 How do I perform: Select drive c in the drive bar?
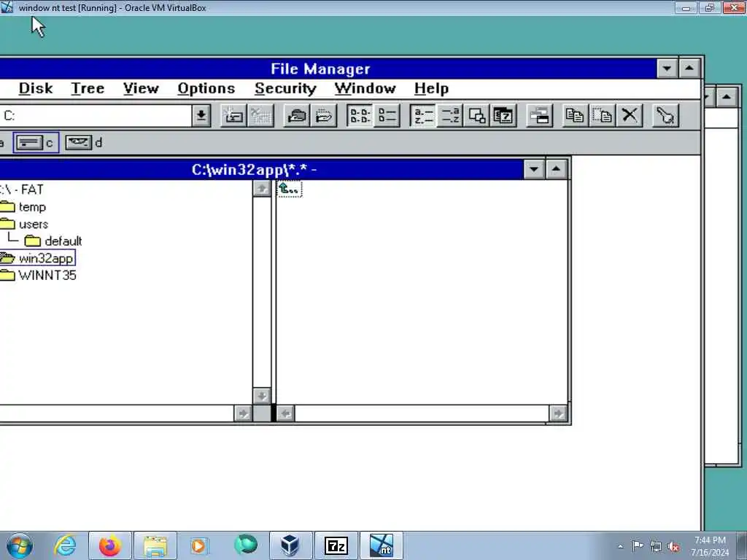[x=36, y=142]
